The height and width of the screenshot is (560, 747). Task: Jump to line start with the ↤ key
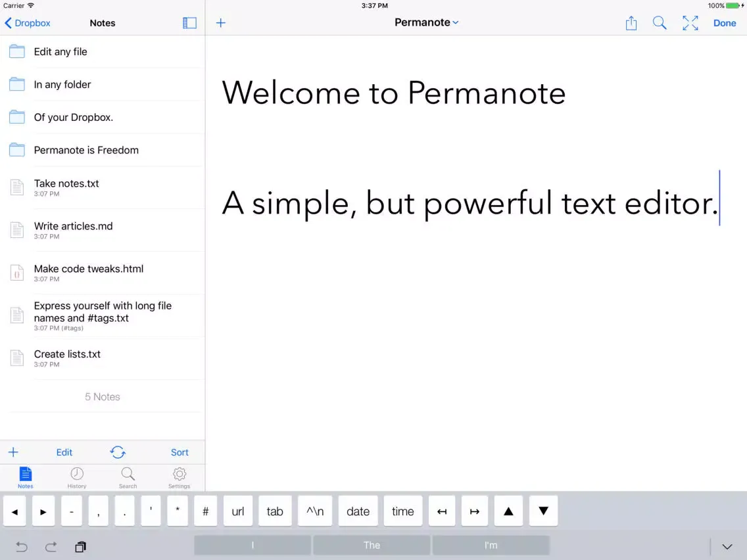click(442, 511)
